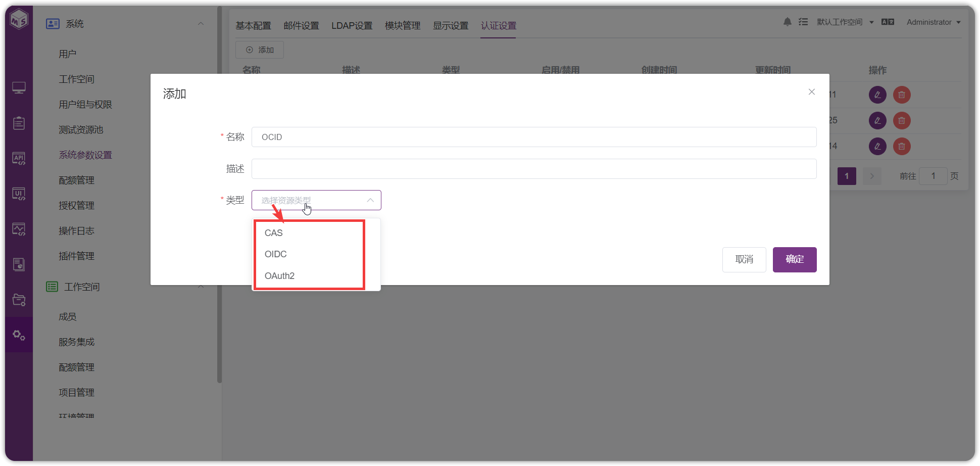
Task: Open the API testing sidebar icon
Action: pyautogui.click(x=19, y=158)
